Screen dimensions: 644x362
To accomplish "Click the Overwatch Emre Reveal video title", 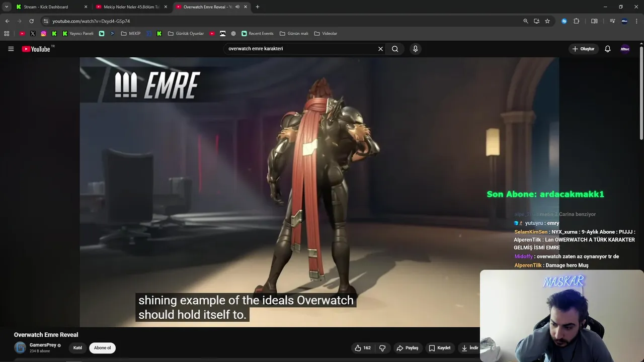I will pos(46,335).
